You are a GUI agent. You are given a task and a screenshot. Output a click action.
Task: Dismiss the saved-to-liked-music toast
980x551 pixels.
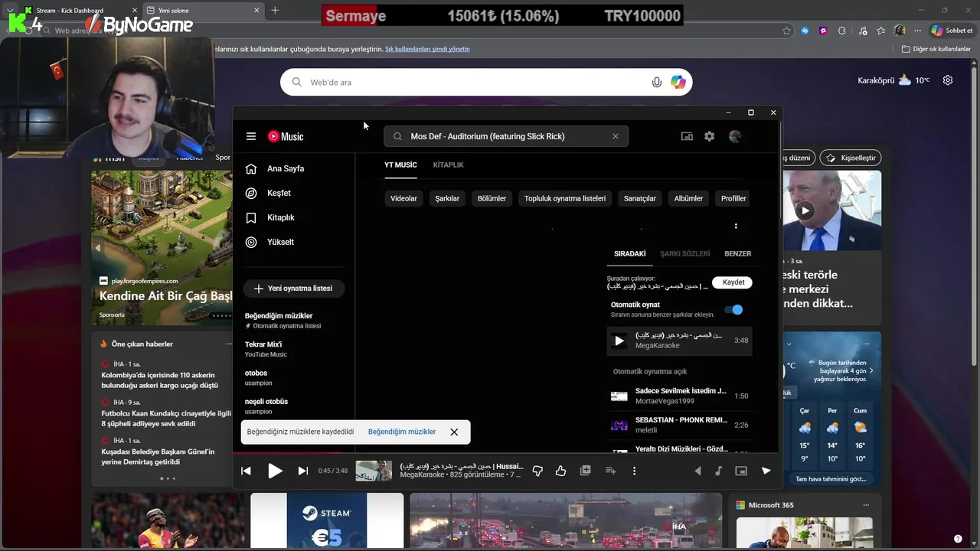tap(454, 432)
